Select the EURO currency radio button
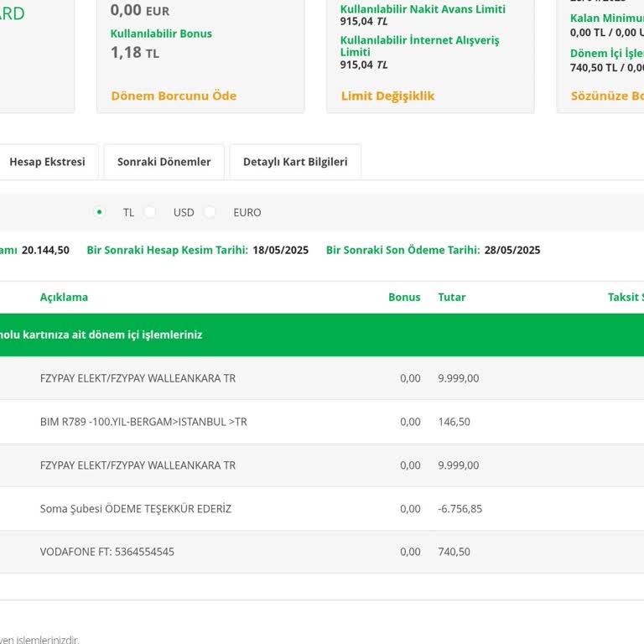The height and width of the screenshot is (644, 644). coord(210,212)
